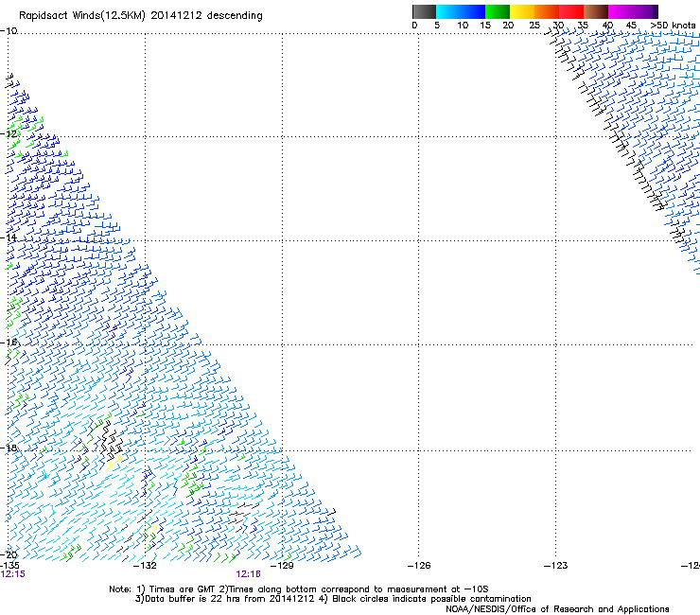The width and height of the screenshot is (700, 615).
Task: Click the NOAA/NESDIS credit line
Action: point(557,609)
